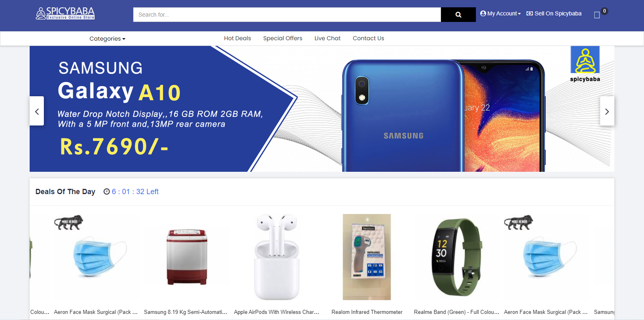The image size is (644, 320).
Task: Click the Spicybaba logo in the header
Action: click(x=65, y=13)
